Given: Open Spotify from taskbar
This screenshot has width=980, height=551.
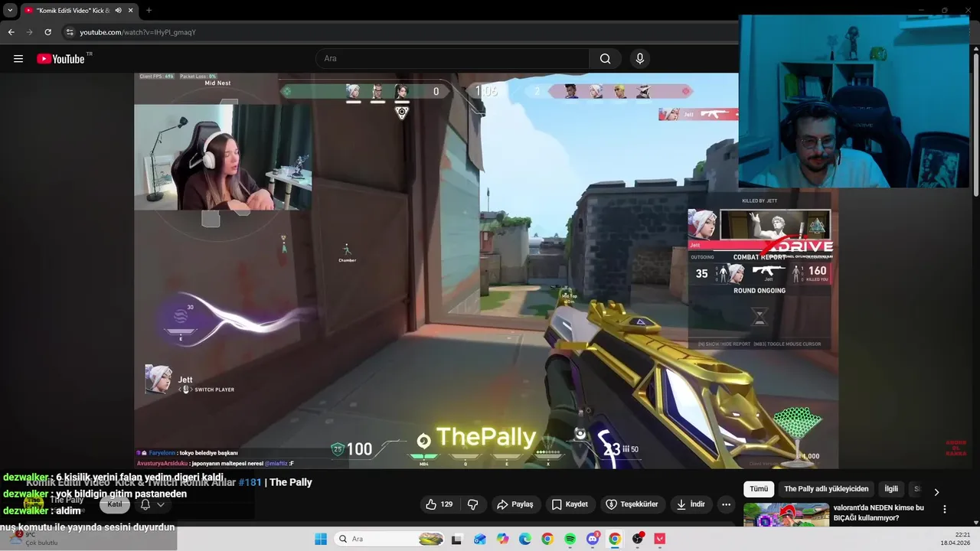Looking at the screenshot, I should coord(570,539).
